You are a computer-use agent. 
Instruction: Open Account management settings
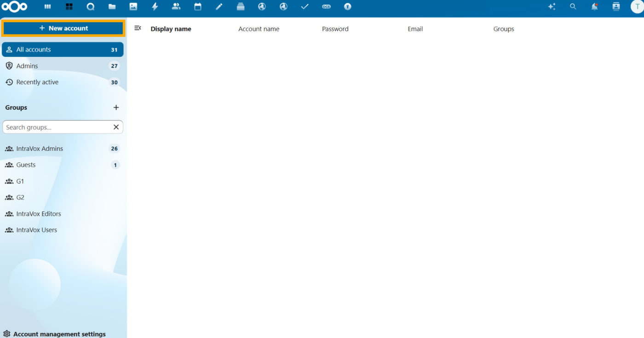point(55,334)
